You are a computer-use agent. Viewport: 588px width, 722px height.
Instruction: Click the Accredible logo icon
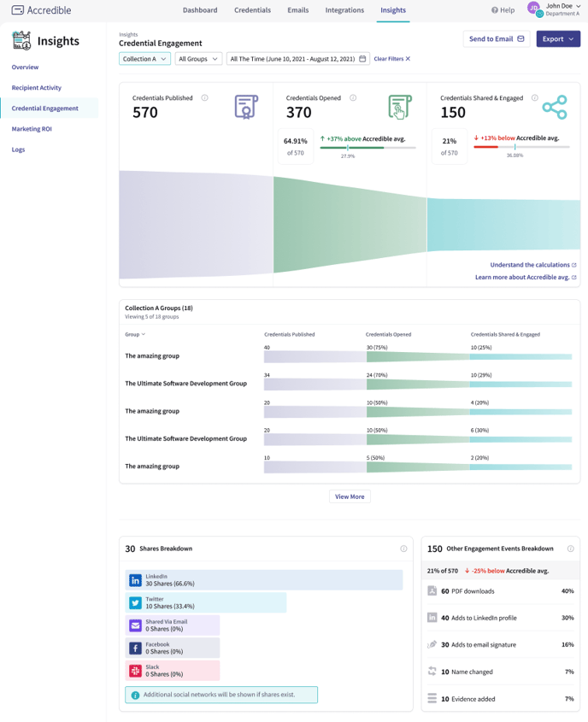tap(19, 10)
